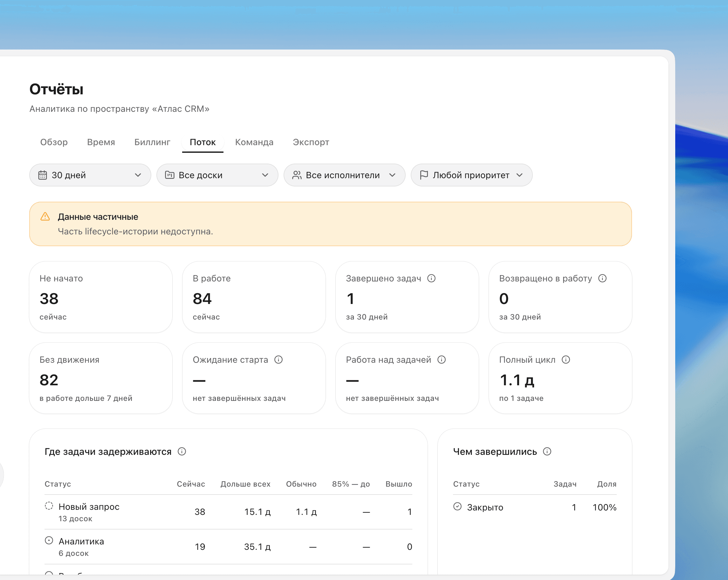Click the calendar icon in 30 дней filter
This screenshot has width=728, height=580.
(43, 175)
